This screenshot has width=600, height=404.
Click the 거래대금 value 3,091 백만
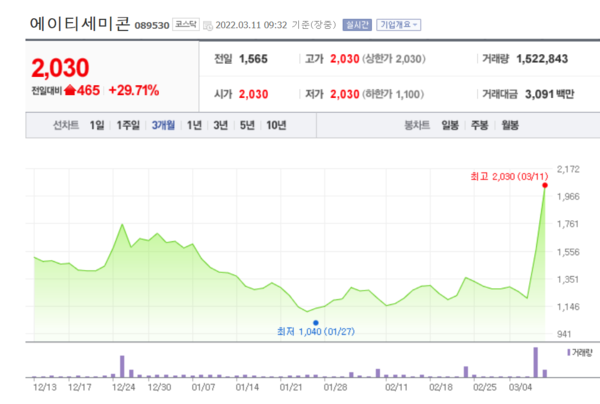[x=549, y=94]
